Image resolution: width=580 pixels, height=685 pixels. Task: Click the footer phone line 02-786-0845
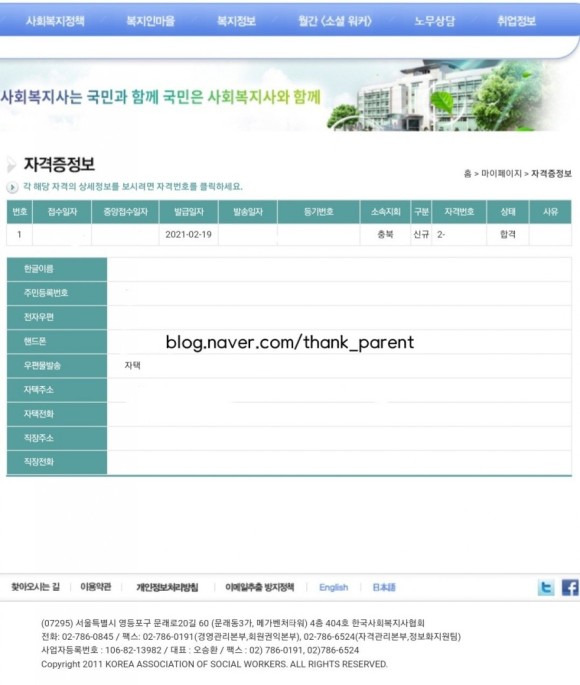[251, 637]
